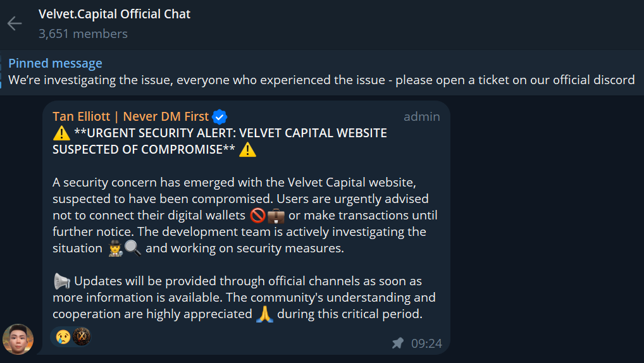Click the warning emoji before '**URGENT'
Screen dimensions: 644x363
point(61,133)
